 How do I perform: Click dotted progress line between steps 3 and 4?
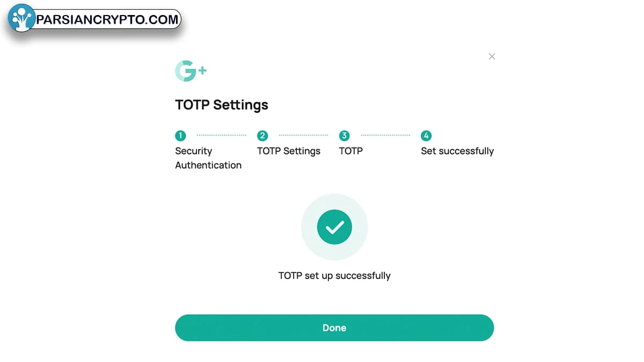[385, 136]
